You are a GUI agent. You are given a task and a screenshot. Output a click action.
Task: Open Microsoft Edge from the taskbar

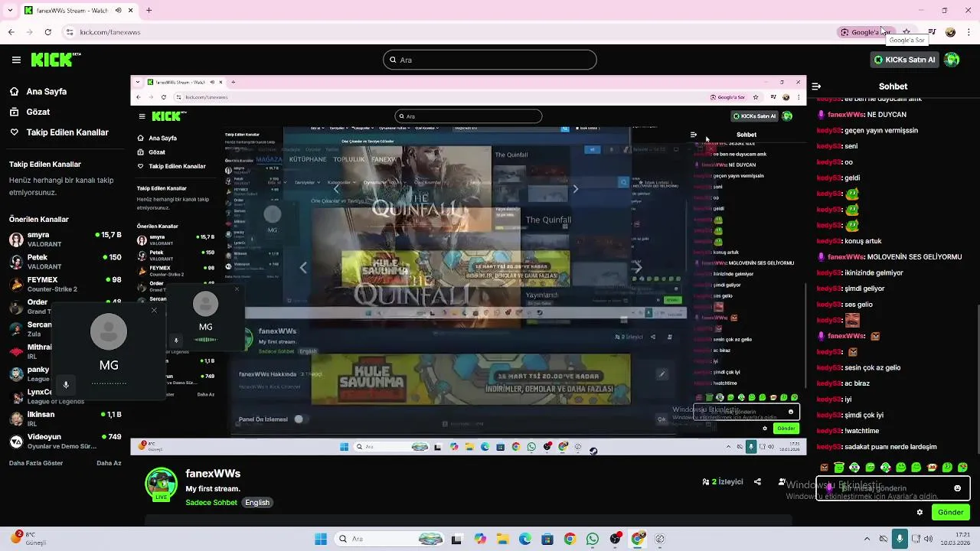pos(525,539)
